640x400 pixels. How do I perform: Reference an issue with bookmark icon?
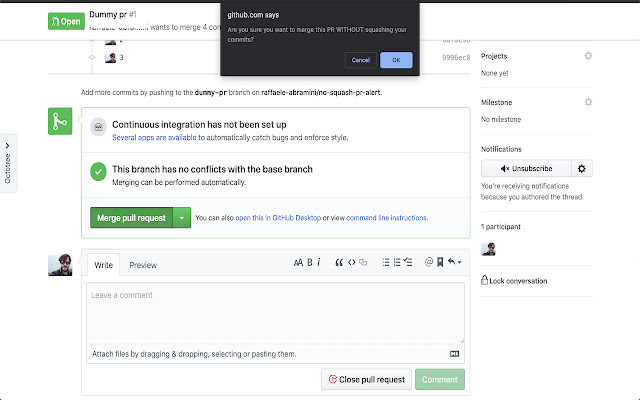440,262
